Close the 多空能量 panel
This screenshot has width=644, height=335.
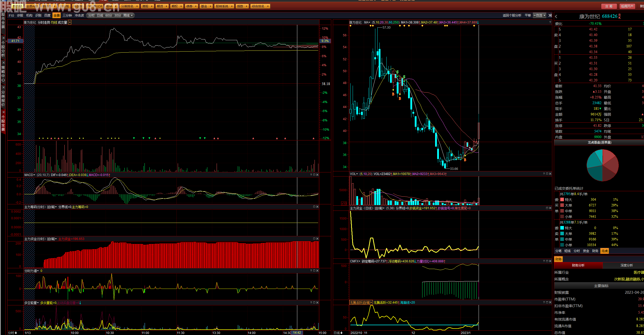point(317,303)
